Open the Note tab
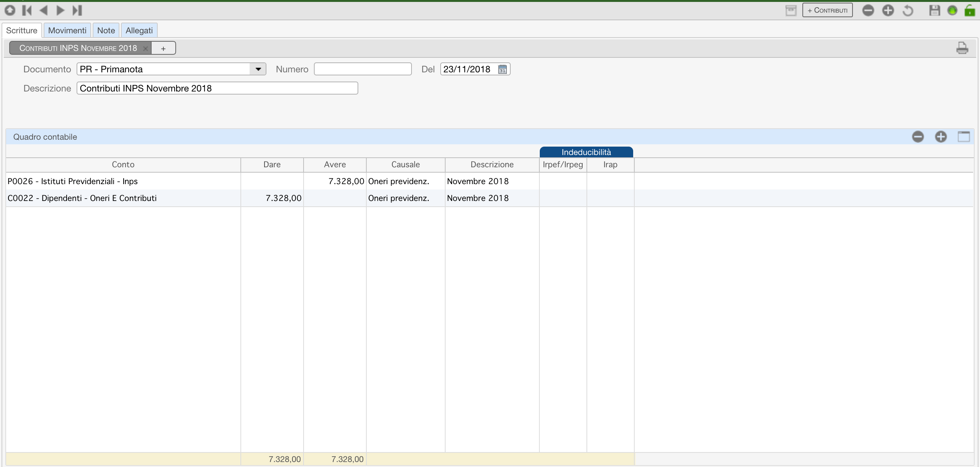Image resolution: width=980 pixels, height=467 pixels. [x=106, y=31]
